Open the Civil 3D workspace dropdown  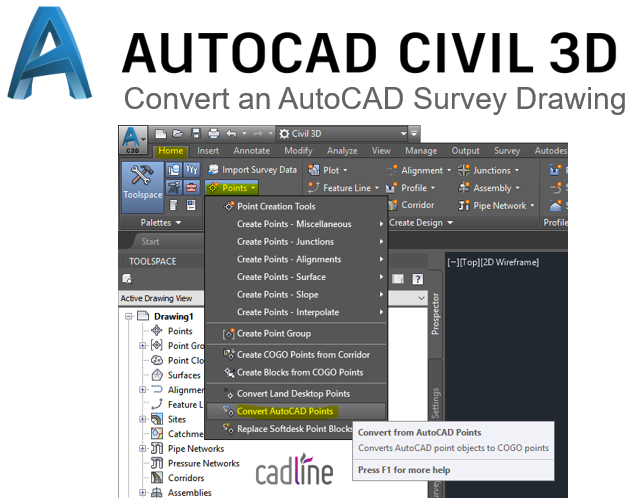pyautogui.click(x=342, y=134)
